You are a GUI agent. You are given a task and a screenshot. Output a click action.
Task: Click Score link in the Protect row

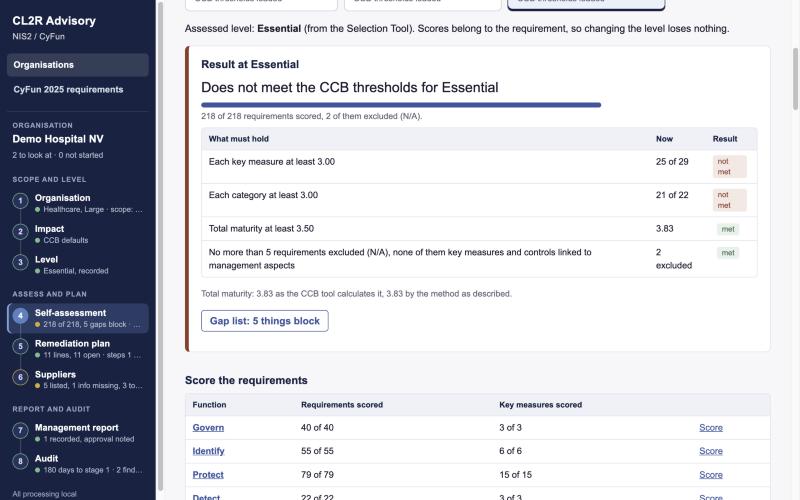point(711,474)
